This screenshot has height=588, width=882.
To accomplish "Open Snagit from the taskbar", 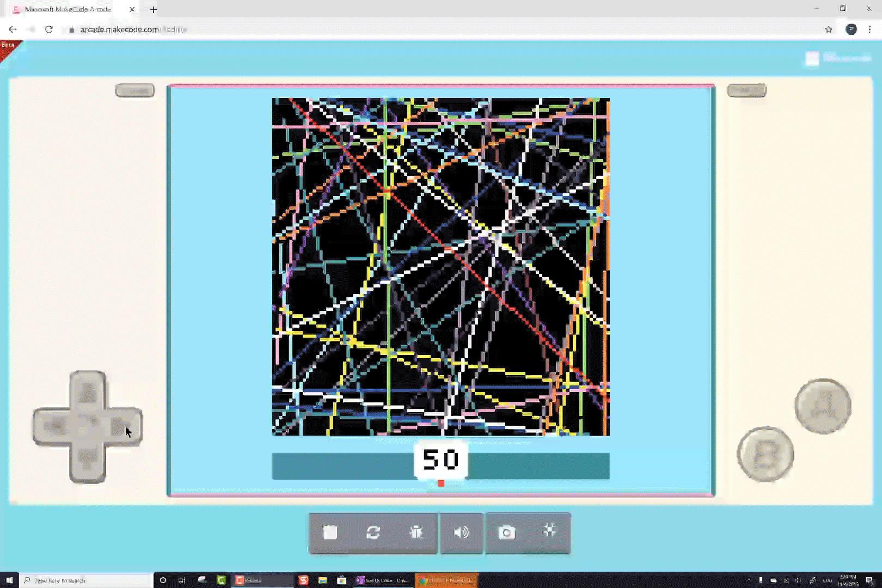I will (x=303, y=580).
